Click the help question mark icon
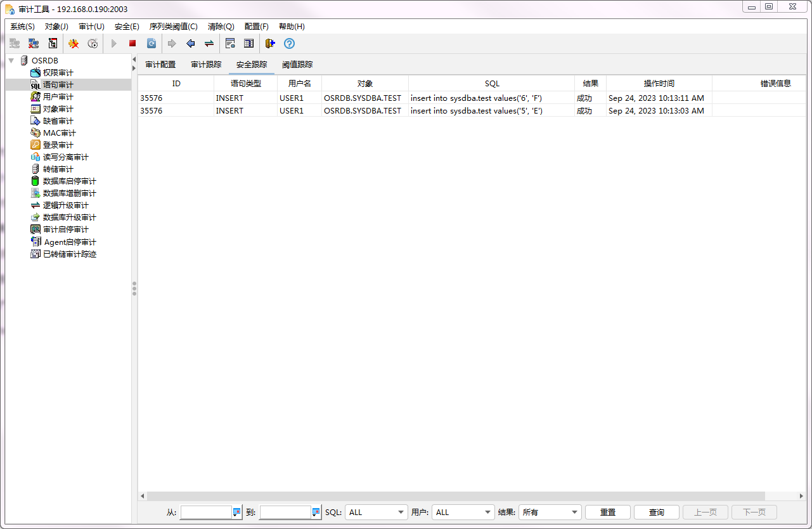812x529 pixels. click(289, 44)
